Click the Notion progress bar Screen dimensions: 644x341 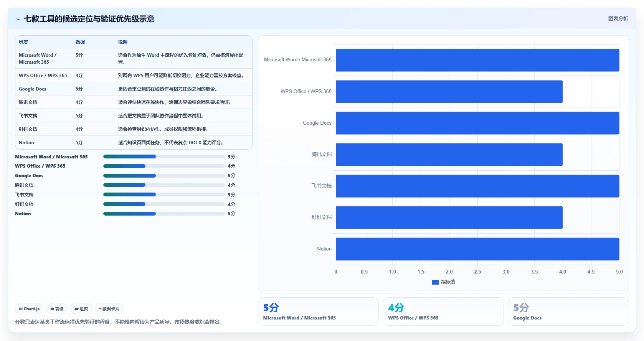[164, 214]
